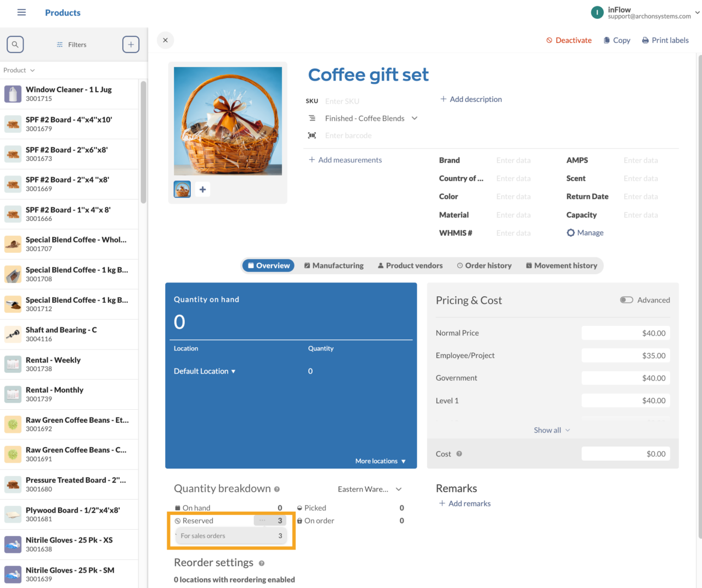Click the plus icon to add a new product
This screenshot has width=702, height=588.
coord(131,44)
